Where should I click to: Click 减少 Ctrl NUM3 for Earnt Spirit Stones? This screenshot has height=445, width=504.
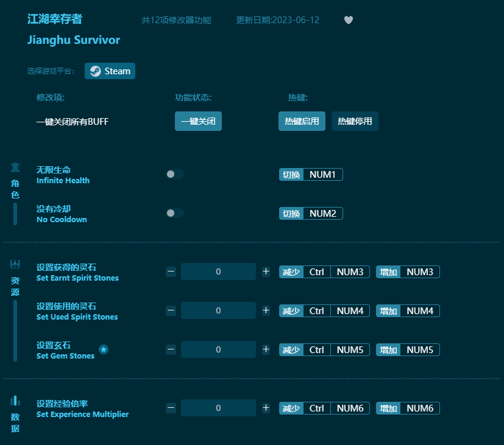(324, 272)
